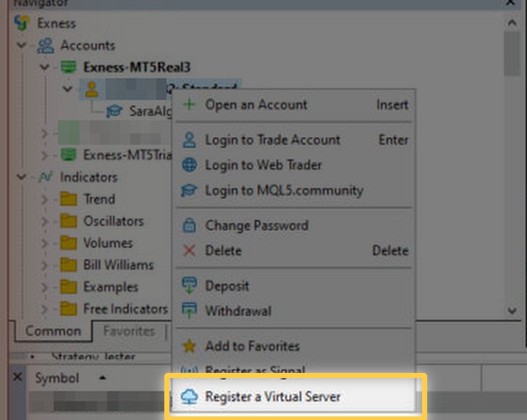Select Deposit menu entry
Viewport: 527px width, 420px height.
(295, 286)
